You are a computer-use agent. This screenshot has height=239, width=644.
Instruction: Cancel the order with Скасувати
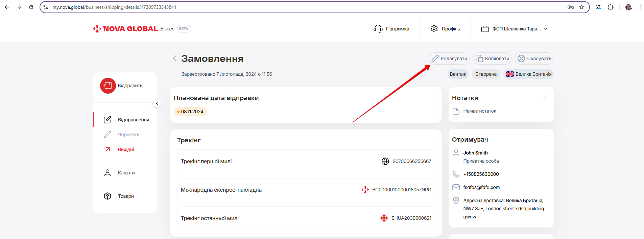pyautogui.click(x=534, y=58)
